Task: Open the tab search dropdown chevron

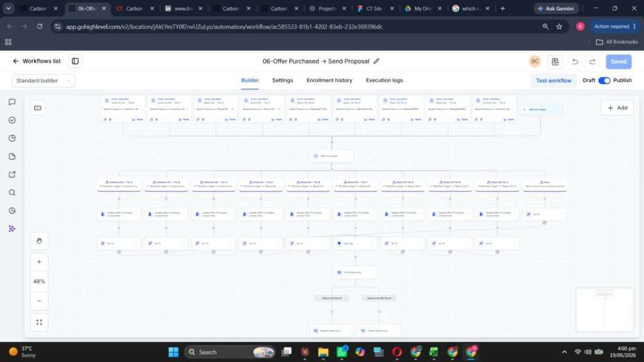Action: coord(8,8)
